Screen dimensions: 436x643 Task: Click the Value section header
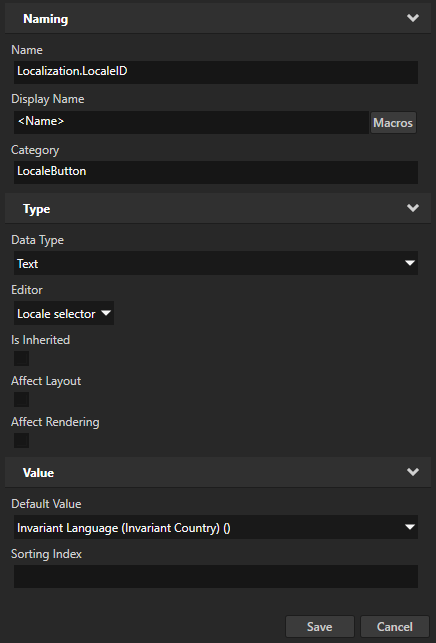(x=218, y=472)
